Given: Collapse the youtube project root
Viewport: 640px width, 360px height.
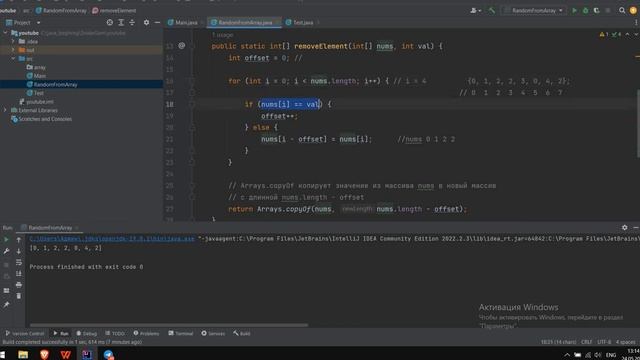Looking at the screenshot, I should tap(5, 33).
